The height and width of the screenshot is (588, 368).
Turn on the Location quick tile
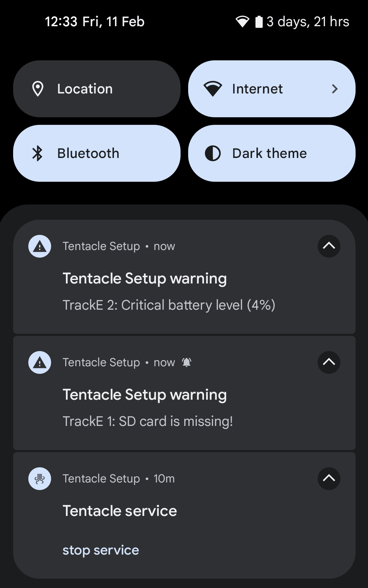(x=97, y=89)
